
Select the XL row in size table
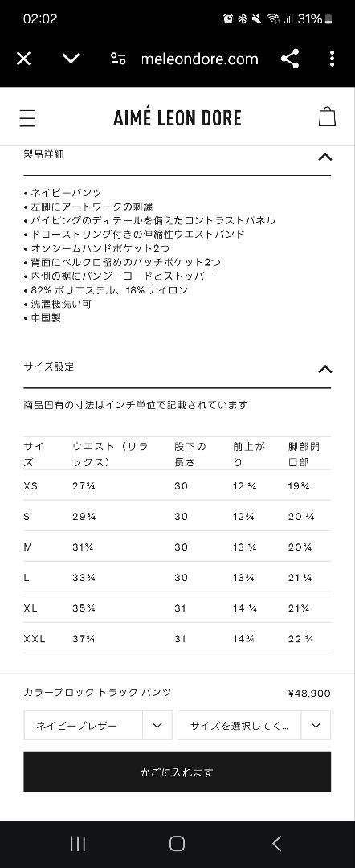point(177,608)
